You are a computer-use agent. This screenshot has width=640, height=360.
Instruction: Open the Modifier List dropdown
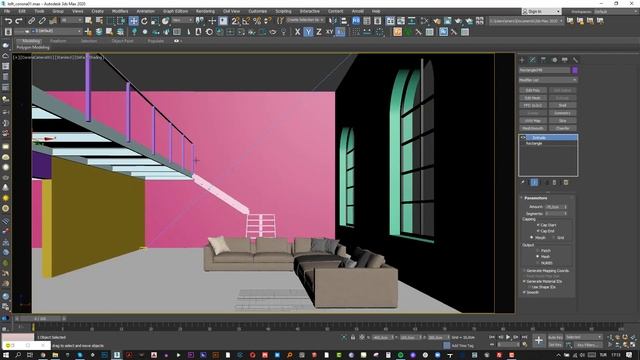[x=548, y=80]
